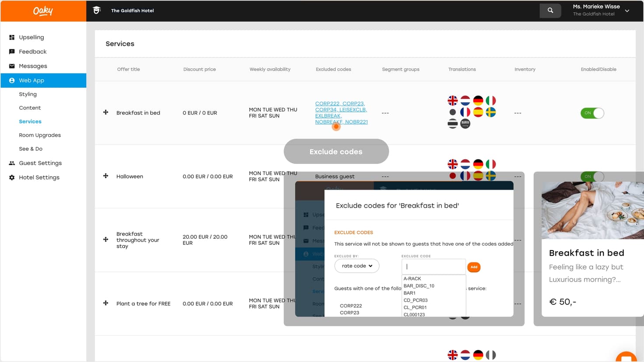Click the 'Discount price' column header
The width and height of the screenshot is (644, 362).
coord(199,69)
